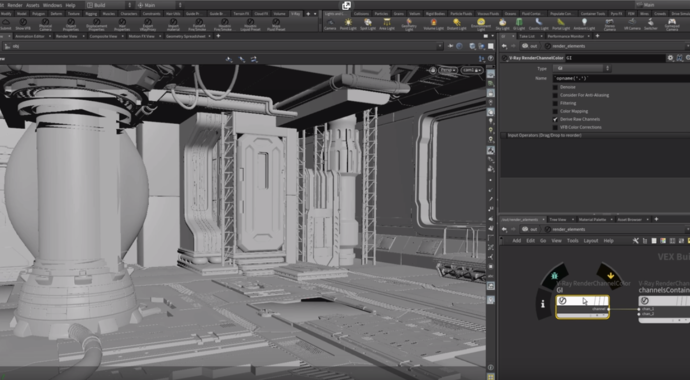
Task: Click the Gamepad Camera shelf tool
Action: (x=672, y=24)
